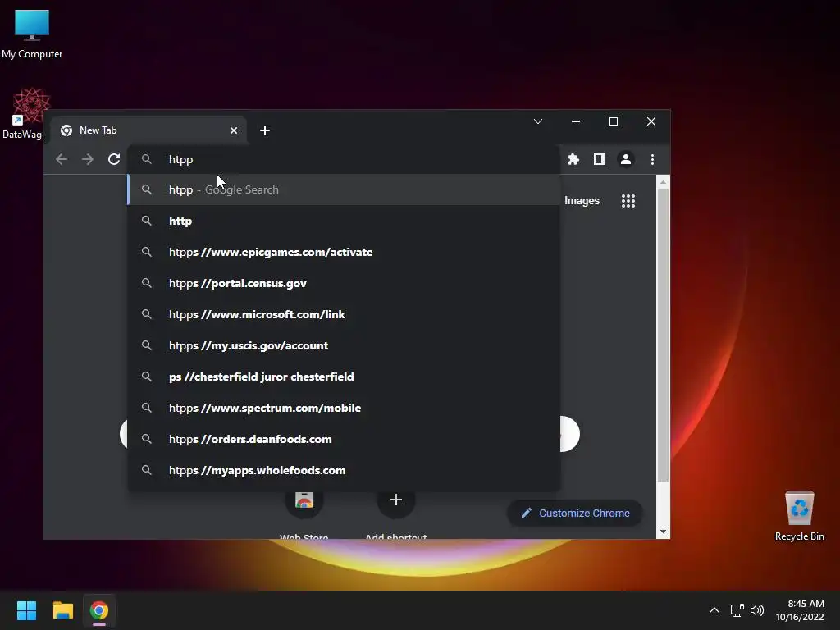Select the DataWag desktop shortcut
The height and width of the screenshot is (630, 840).
pos(25,113)
